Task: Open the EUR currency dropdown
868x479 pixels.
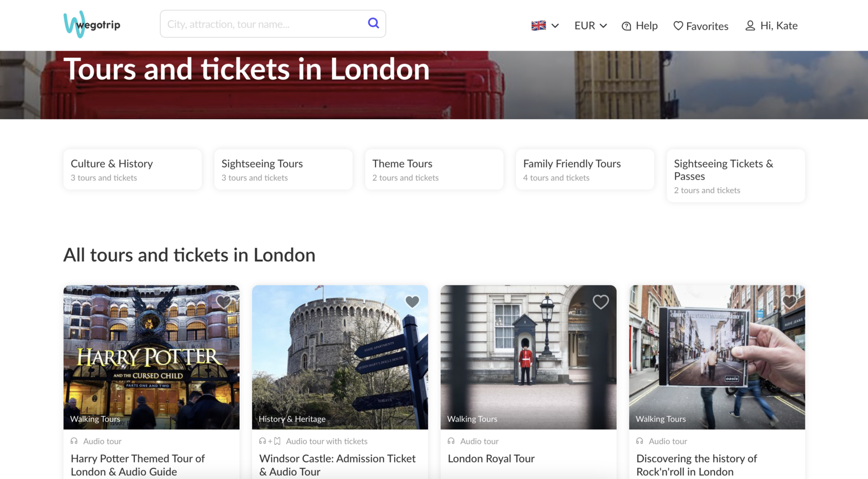Action: point(591,25)
